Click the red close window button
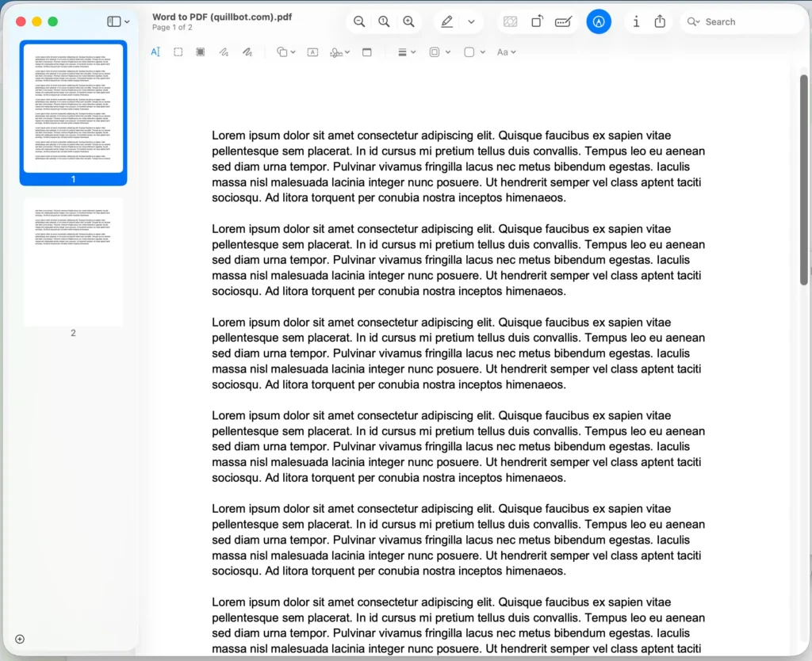 [x=21, y=21]
